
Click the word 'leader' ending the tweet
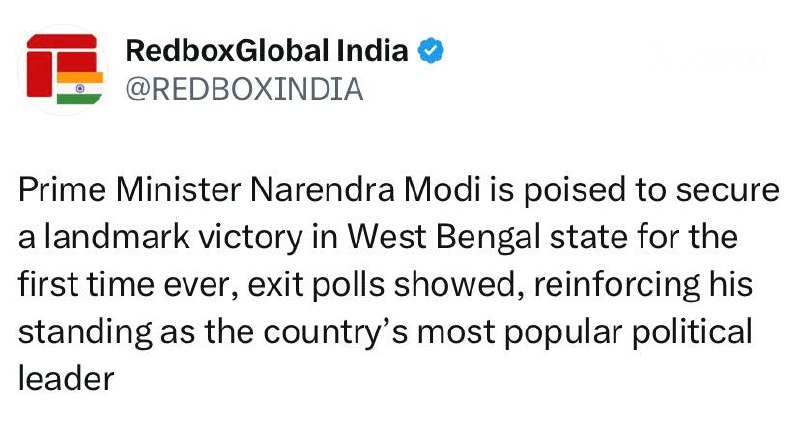[66, 379]
